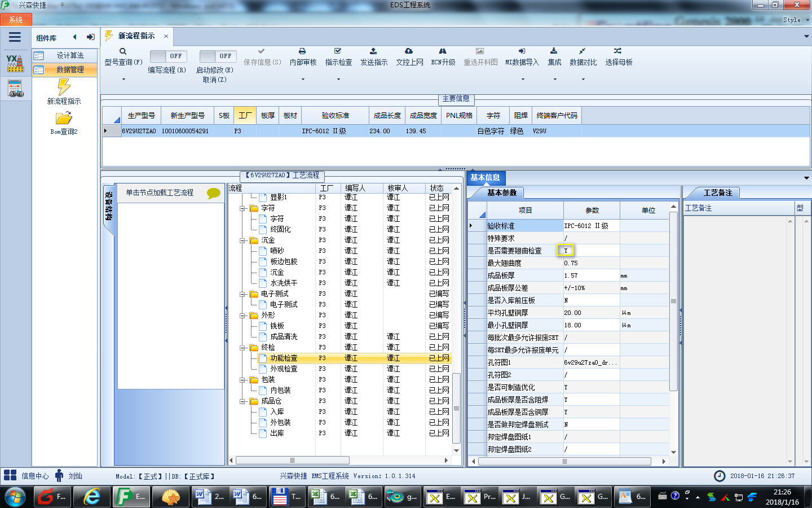The width and height of the screenshot is (812, 508).
Task: Click the process tree horizontal scrollbar thumb
Action: click(x=292, y=461)
